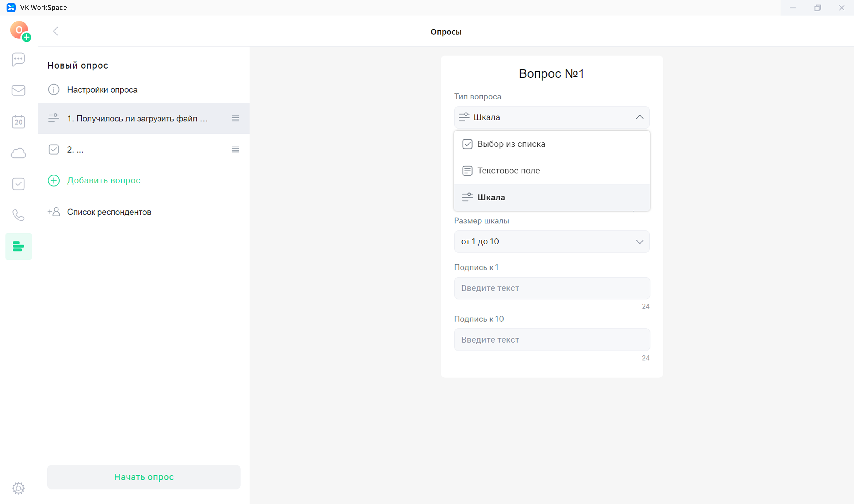The image size is (854, 504).
Task: Click drag handle of question 1
Action: tap(235, 118)
